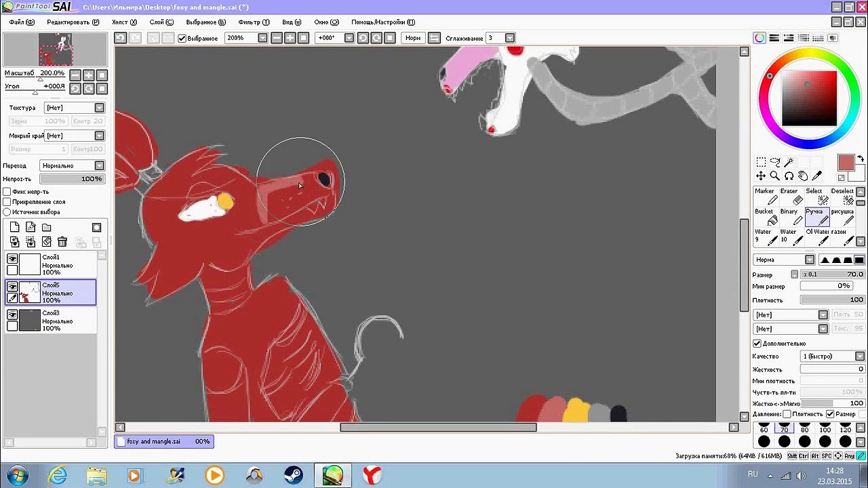Click the Норм view button
The image size is (868, 488).
point(413,38)
